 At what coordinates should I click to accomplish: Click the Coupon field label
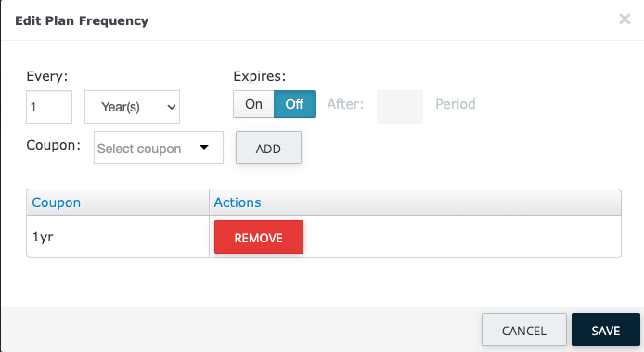pyautogui.click(x=54, y=145)
